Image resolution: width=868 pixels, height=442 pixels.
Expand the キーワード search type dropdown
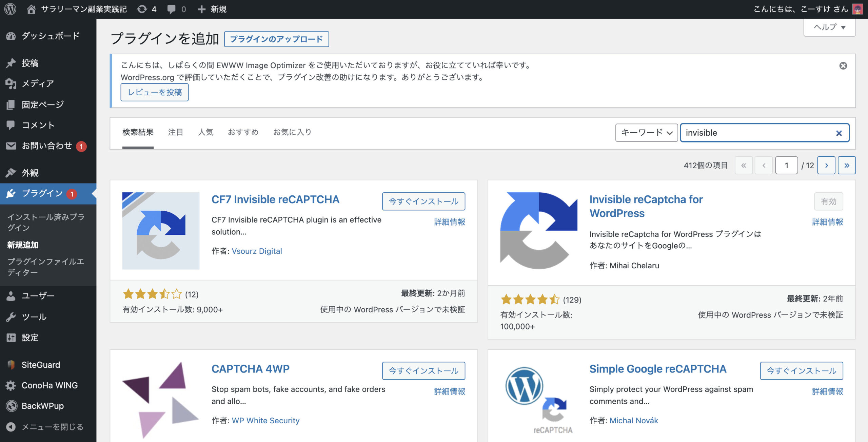[x=646, y=133]
